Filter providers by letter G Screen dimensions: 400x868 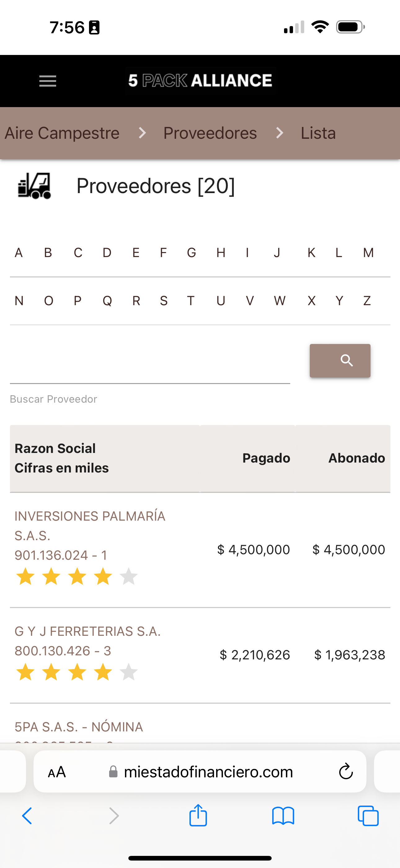tap(191, 253)
